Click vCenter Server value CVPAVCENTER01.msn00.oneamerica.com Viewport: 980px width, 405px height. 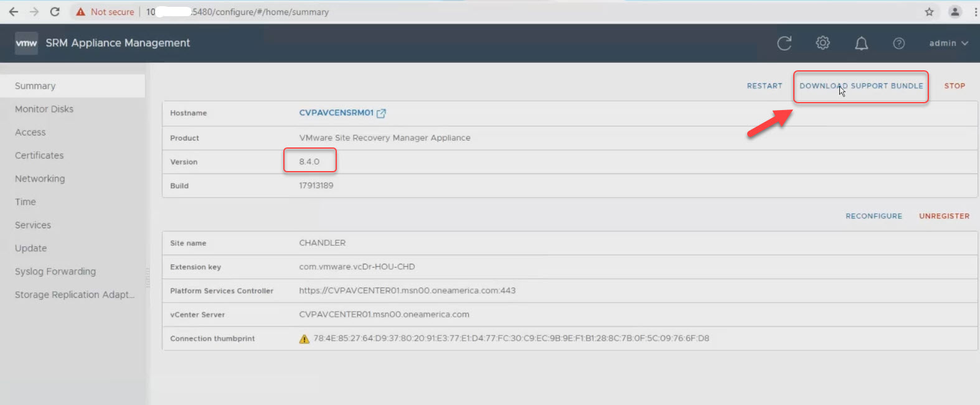click(384, 315)
